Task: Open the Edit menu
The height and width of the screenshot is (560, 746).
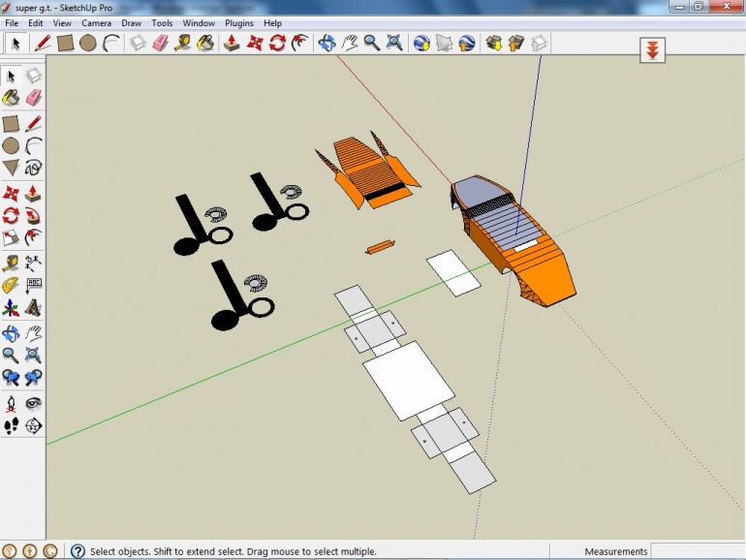Action: coord(35,23)
